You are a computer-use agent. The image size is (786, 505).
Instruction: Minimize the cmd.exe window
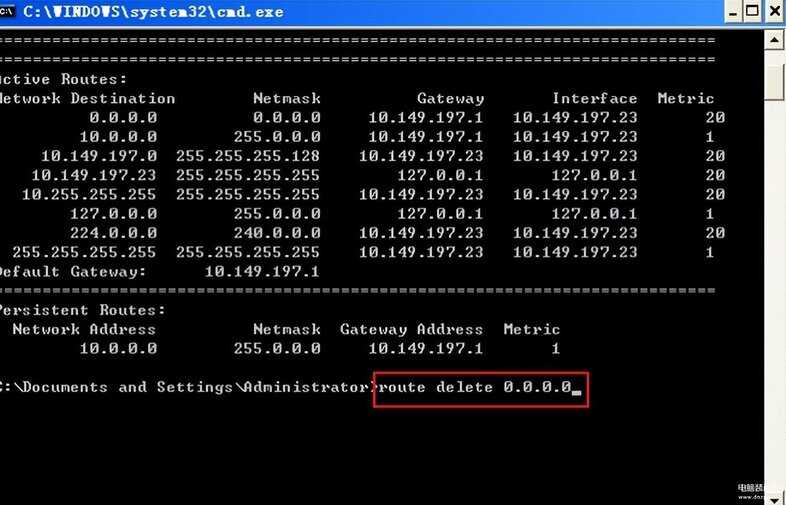733,12
